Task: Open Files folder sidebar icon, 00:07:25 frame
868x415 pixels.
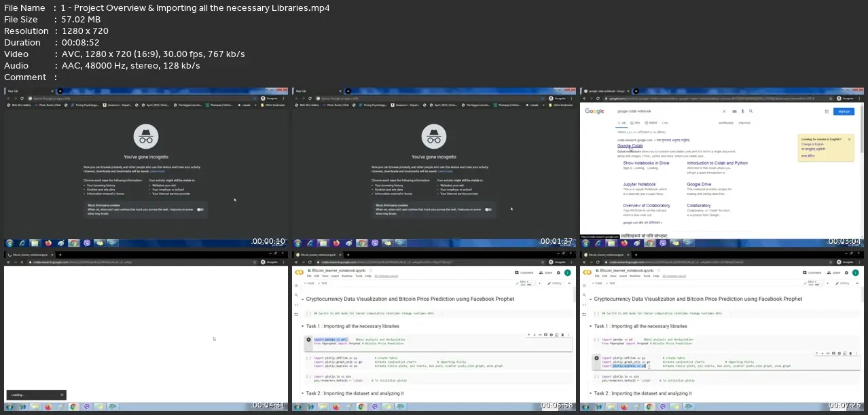Action: click(x=584, y=314)
